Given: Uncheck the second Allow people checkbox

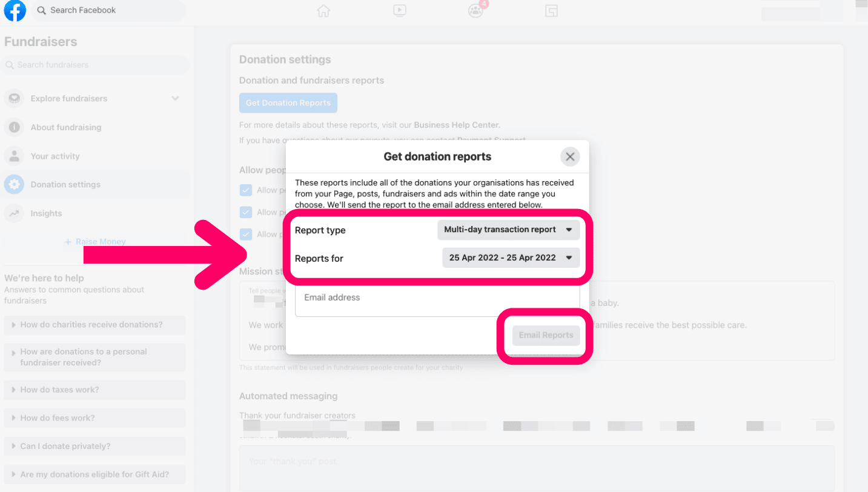Looking at the screenshot, I should (246, 211).
